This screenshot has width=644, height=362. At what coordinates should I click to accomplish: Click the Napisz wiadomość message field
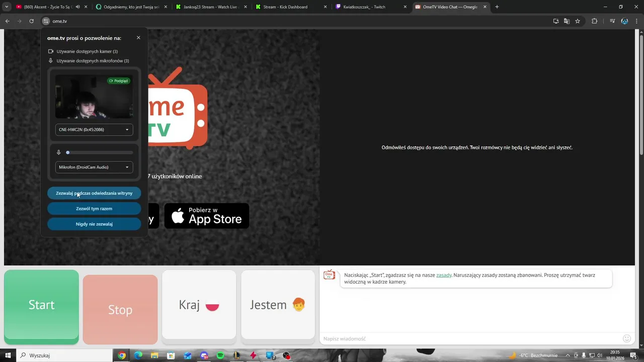coord(471,339)
